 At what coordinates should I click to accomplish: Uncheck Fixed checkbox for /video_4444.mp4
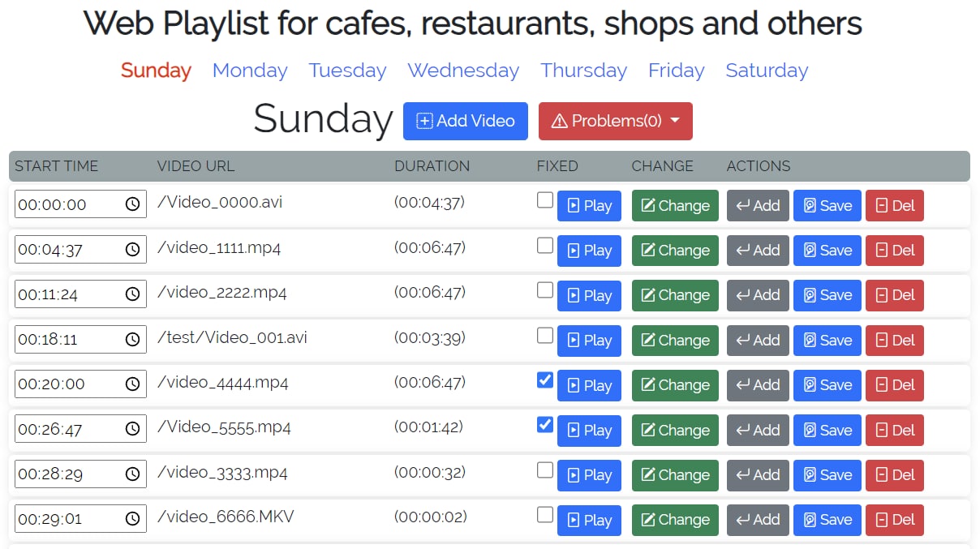tap(545, 380)
